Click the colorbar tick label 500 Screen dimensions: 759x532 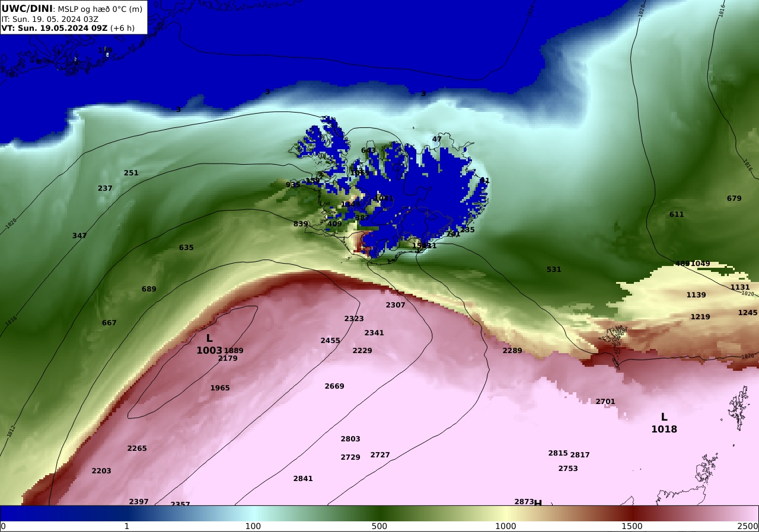pyautogui.click(x=379, y=526)
